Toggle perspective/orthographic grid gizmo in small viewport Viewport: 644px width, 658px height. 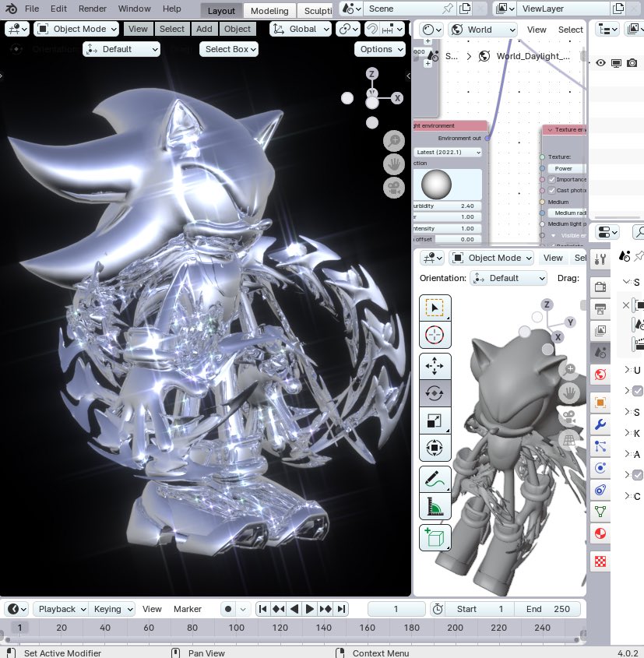[569, 440]
